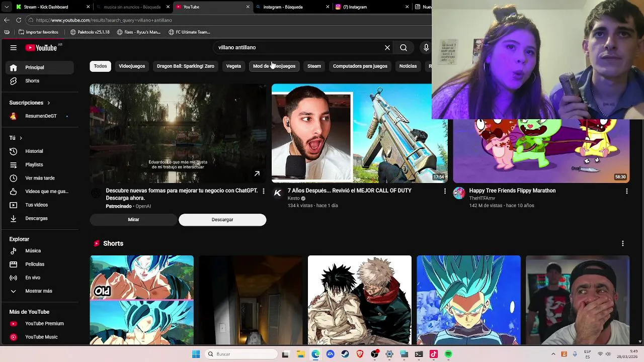Click the browser address bar URL

(104, 20)
